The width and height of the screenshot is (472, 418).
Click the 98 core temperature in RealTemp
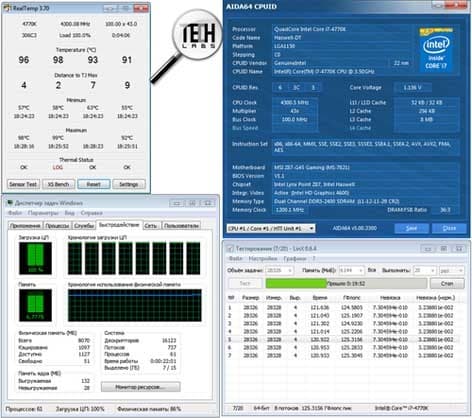click(58, 60)
